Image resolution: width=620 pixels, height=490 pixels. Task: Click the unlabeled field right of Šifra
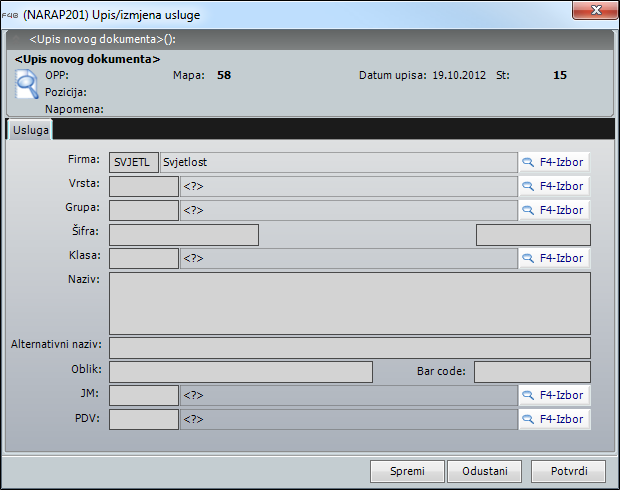coord(533,235)
